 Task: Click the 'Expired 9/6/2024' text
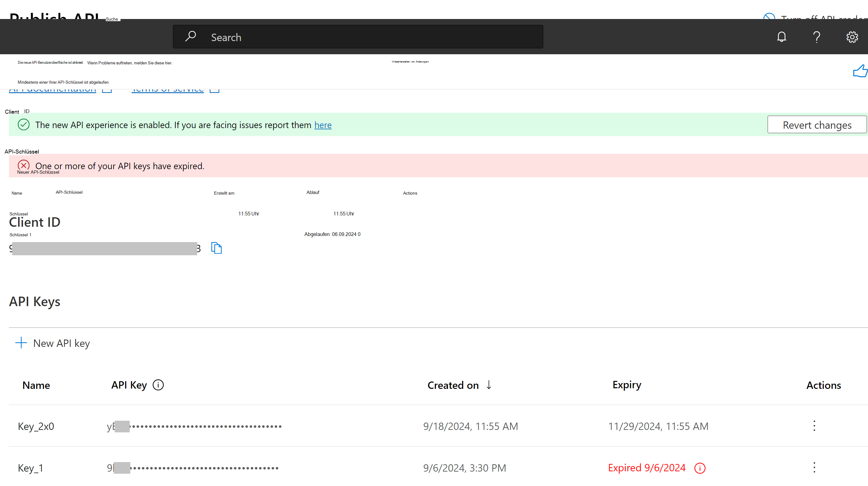click(x=647, y=468)
